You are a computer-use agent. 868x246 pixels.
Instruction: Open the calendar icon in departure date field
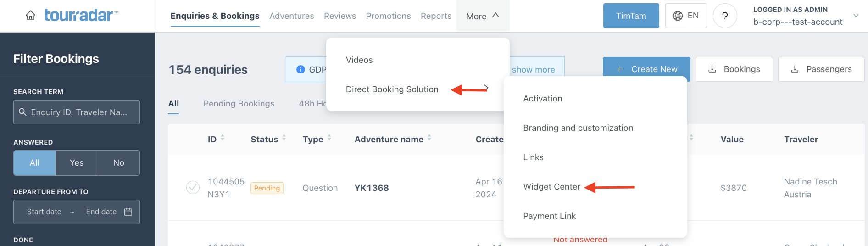coord(128,212)
